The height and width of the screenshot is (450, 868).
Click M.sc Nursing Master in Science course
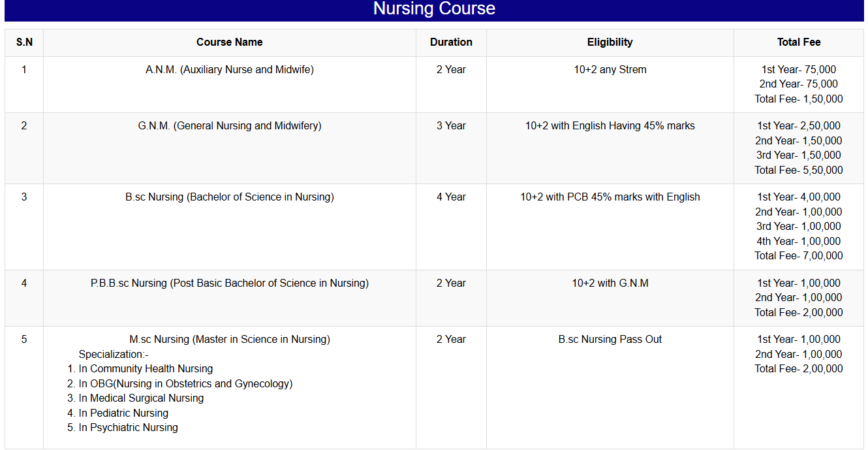click(x=230, y=340)
